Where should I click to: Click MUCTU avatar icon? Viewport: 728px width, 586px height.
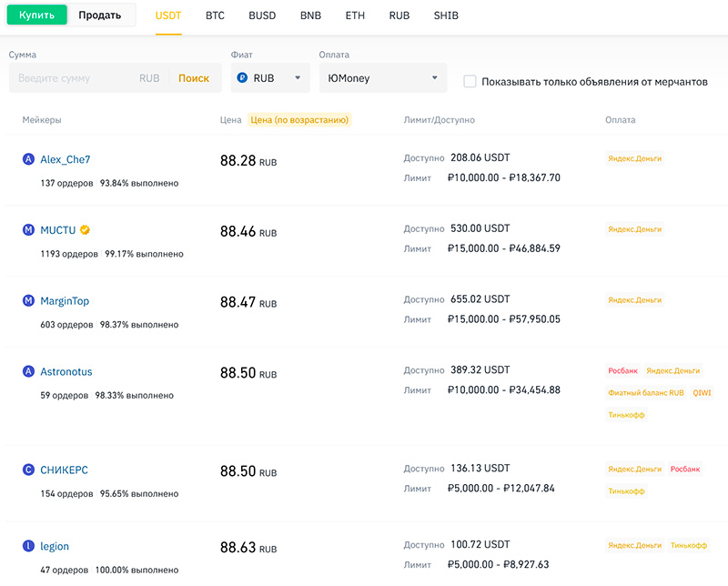[28, 230]
